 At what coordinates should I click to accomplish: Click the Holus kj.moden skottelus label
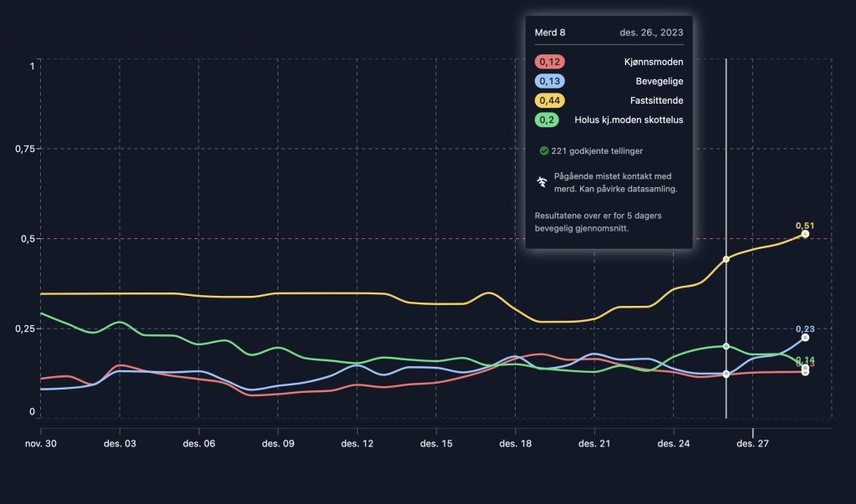[x=629, y=120]
